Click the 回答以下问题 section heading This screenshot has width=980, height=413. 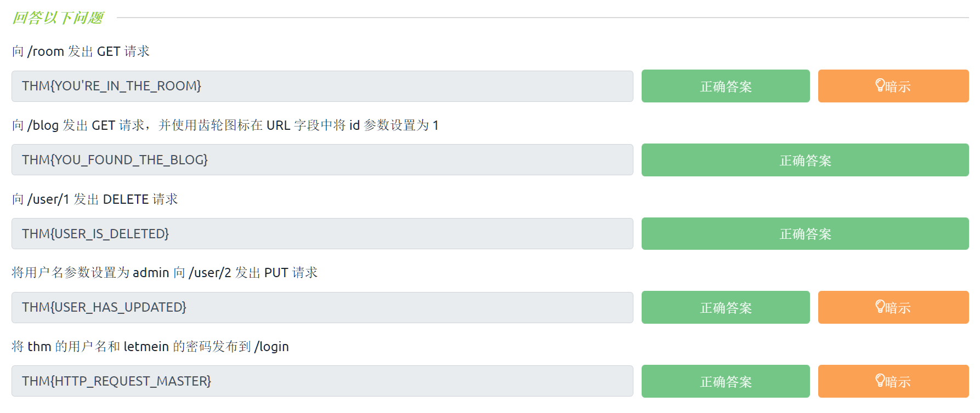[x=58, y=18]
